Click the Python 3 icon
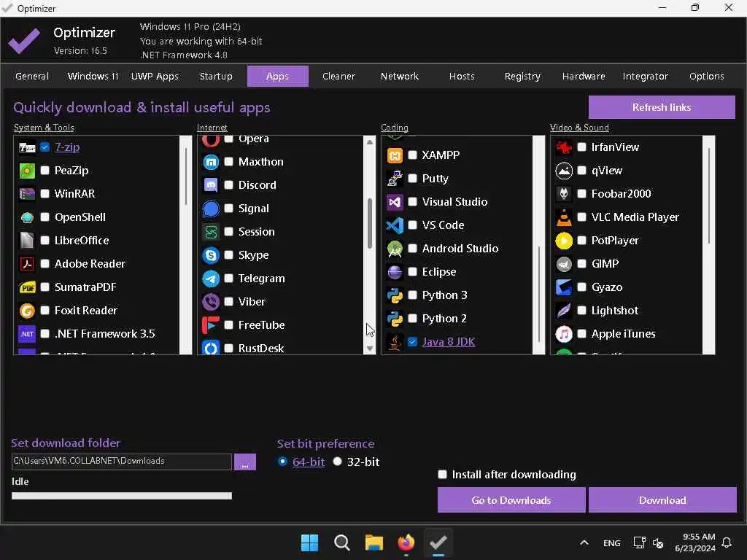Viewport: 747px width, 560px height. tap(395, 295)
